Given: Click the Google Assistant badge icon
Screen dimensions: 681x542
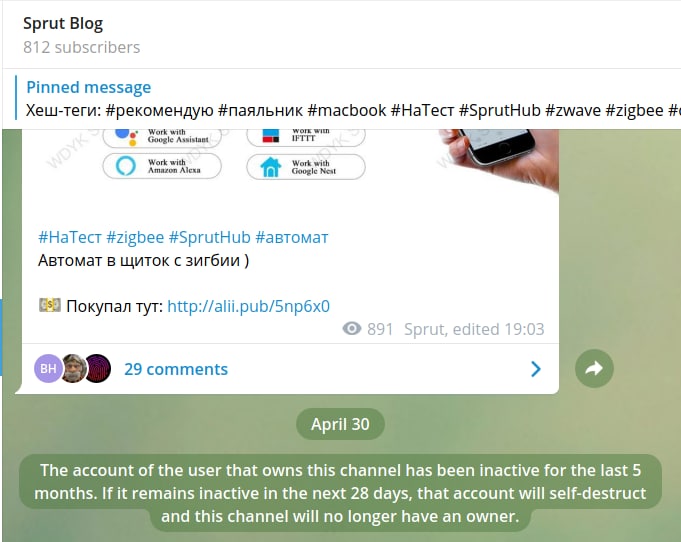Looking at the screenshot, I should click(x=126, y=136).
